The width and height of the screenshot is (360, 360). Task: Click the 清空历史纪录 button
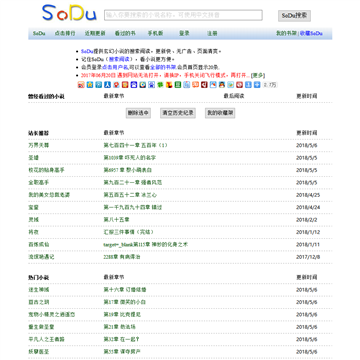178,113
